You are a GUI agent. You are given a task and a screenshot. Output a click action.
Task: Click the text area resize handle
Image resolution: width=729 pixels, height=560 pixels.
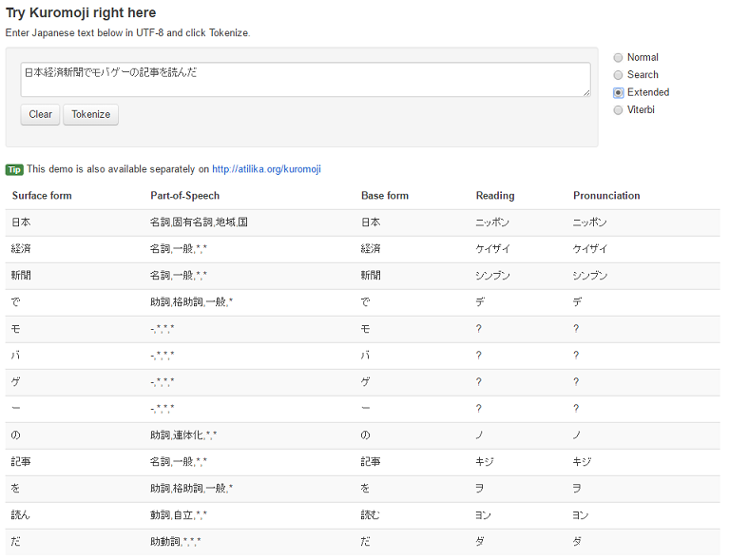pos(586,92)
